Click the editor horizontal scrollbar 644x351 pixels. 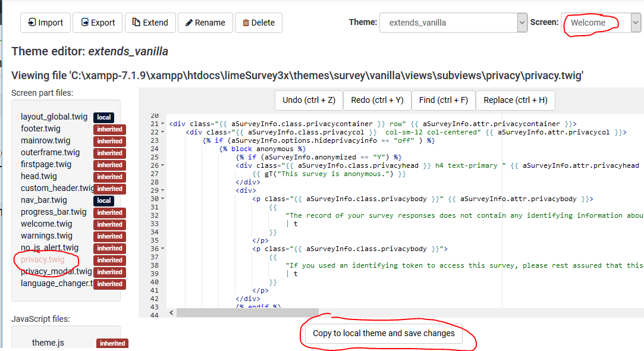[297, 312]
